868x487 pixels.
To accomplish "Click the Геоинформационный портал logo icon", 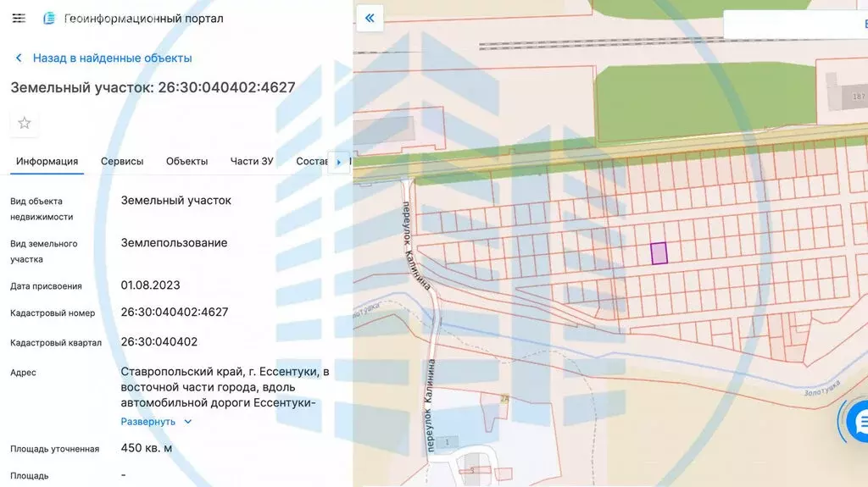I will pos(49,19).
